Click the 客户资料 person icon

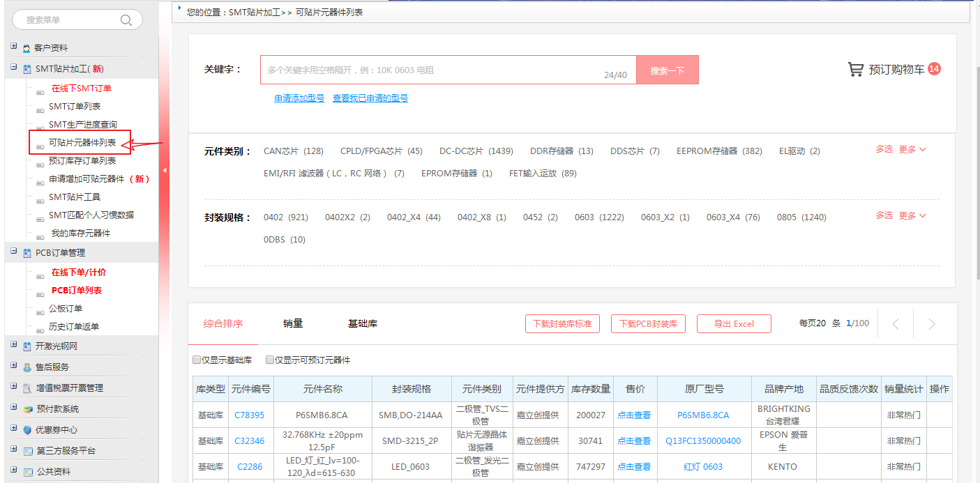pos(27,48)
